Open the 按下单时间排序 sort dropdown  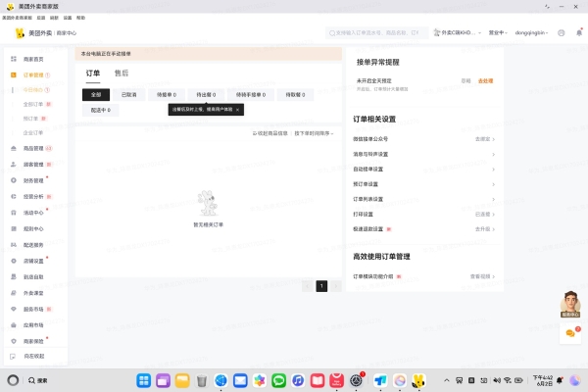[314, 133]
